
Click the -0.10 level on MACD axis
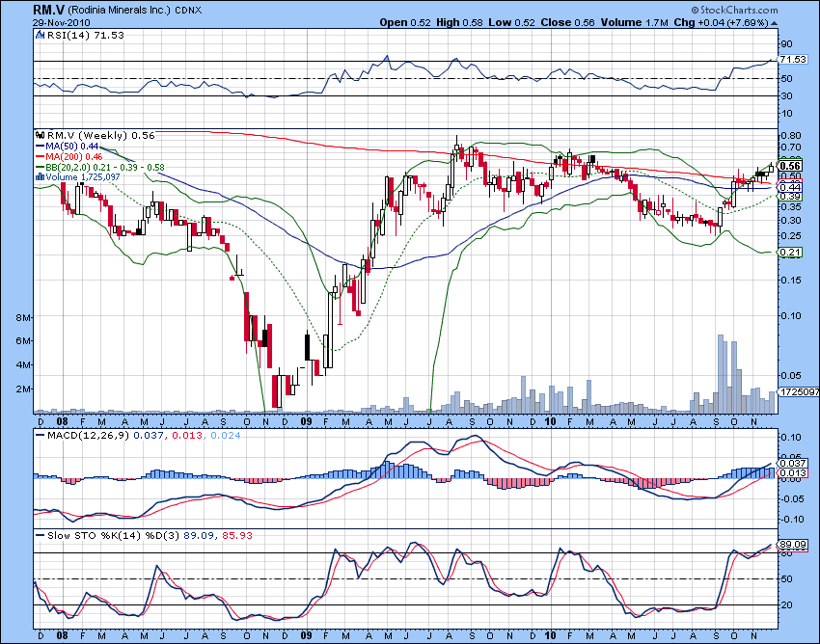pyautogui.click(x=791, y=519)
